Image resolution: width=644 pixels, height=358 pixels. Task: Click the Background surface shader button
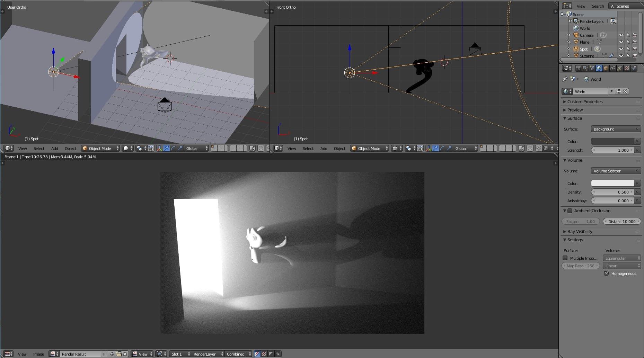click(616, 129)
